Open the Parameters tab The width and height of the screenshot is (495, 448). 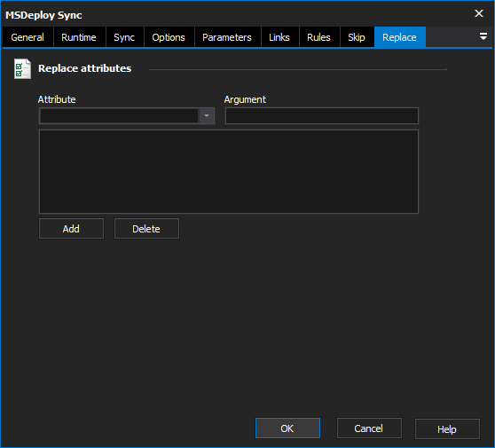[227, 37]
